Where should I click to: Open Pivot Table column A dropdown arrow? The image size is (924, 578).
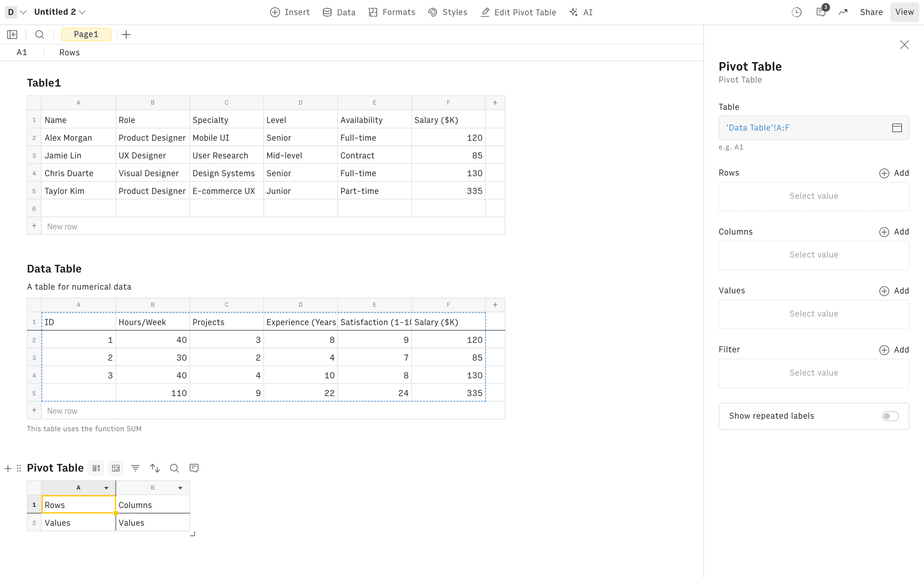point(106,488)
